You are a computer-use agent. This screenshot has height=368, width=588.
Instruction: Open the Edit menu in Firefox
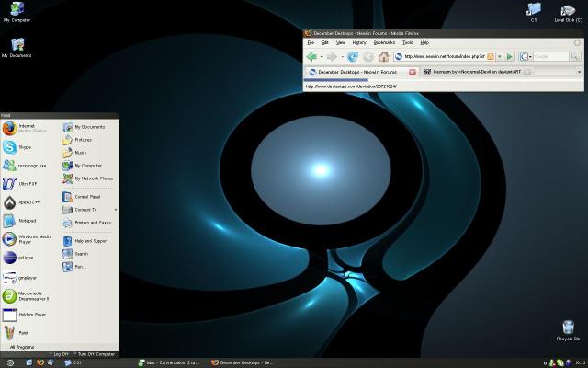(324, 43)
